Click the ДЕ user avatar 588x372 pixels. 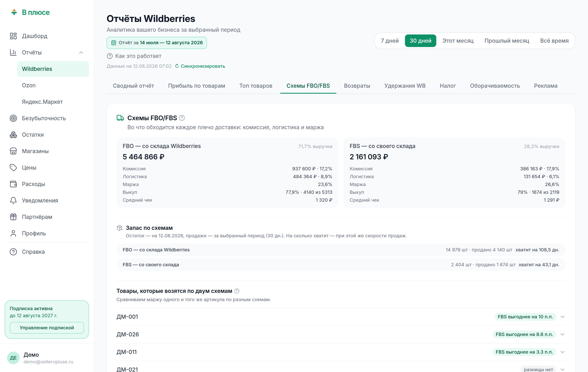[13, 358]
